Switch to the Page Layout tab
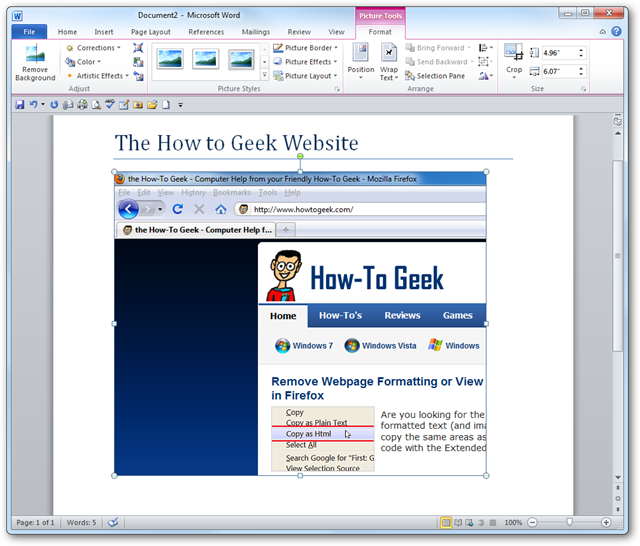This screenshot has height=546, width=640. [x=151, y=32]
